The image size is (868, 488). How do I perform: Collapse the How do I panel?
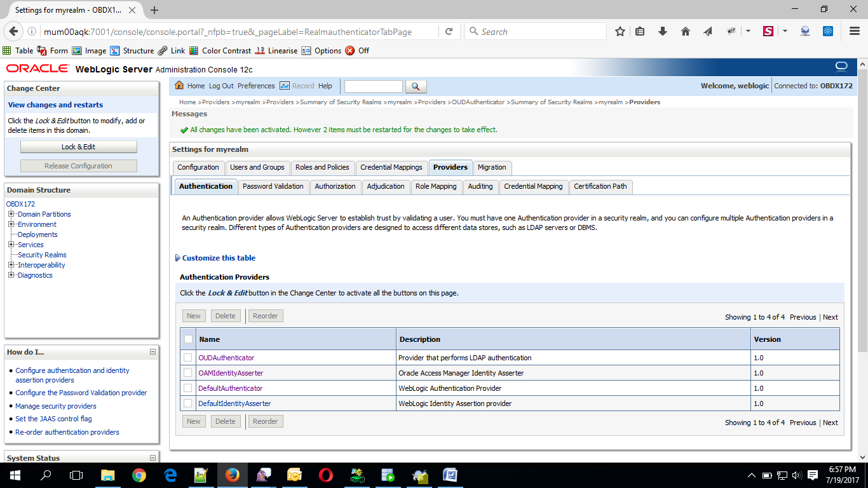[153, 351]
